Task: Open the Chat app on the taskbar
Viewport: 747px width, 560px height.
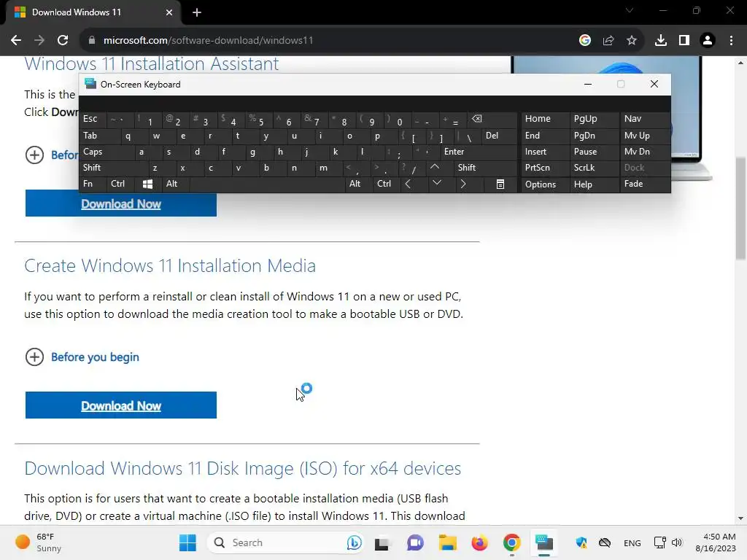Action: coord(415,542)
